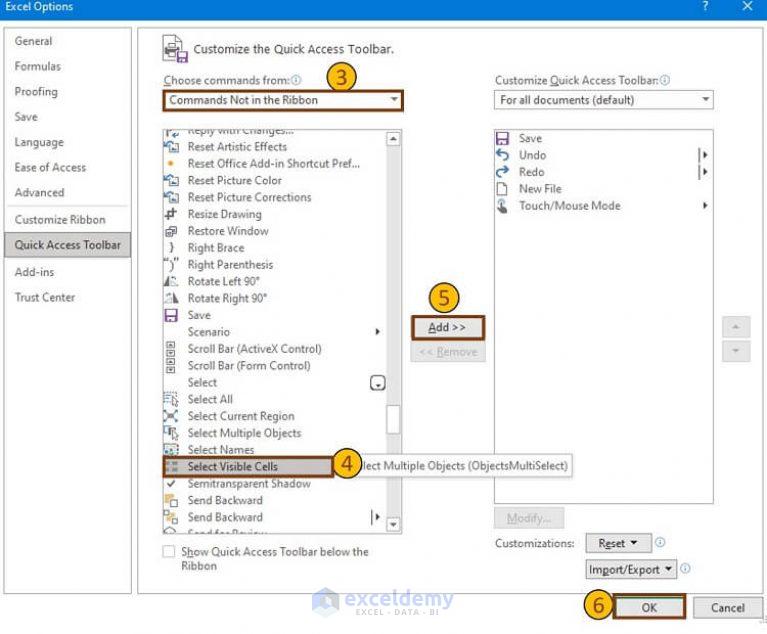The width and height of the screenshot is (767, 634).
Task: Click the Rotate Right 90° icon
Action: (171, 298)
